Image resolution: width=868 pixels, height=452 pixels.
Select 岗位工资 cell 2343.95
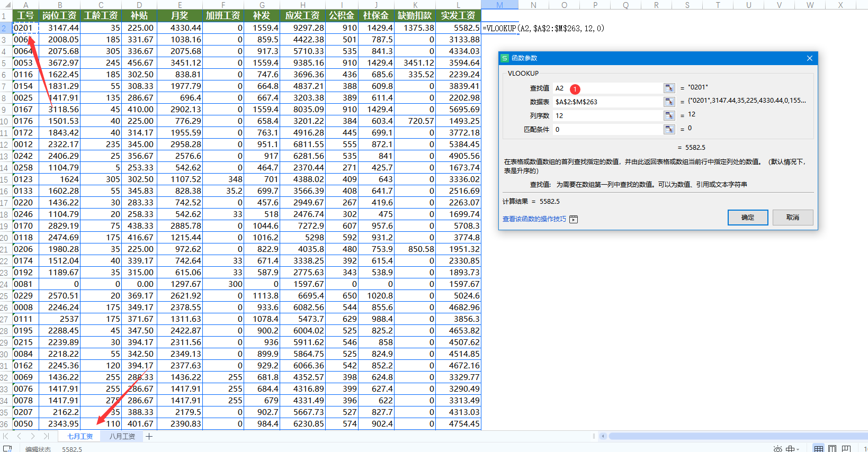coord(59,424)
